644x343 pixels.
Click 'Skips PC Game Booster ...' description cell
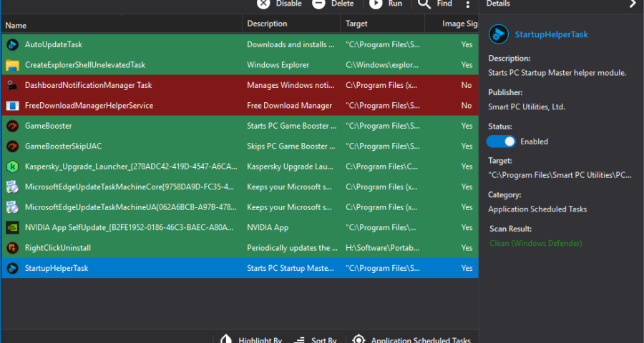(x=292, y=146)
